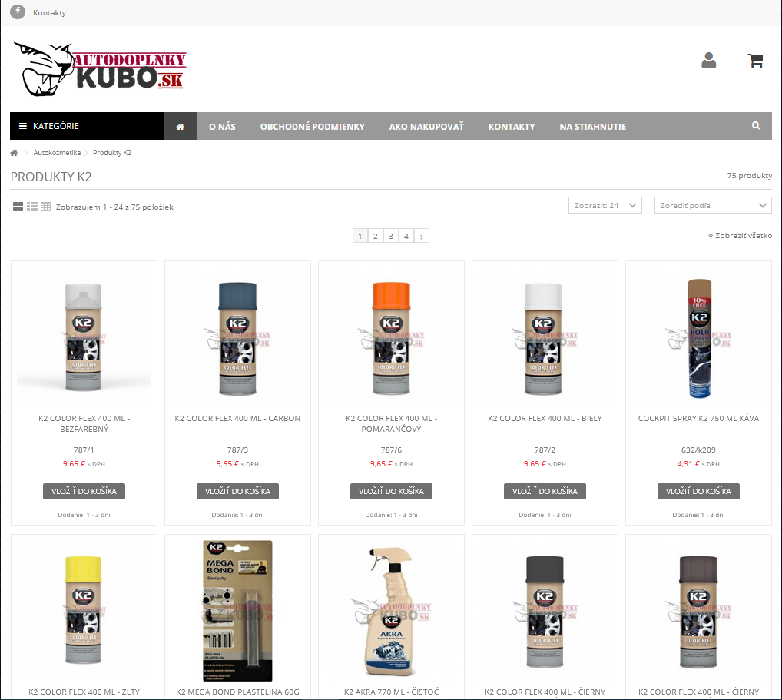Open K2 Color Flex 400 ML - Carbon title
The width and height of the screenshot is (782, 700).
[x=237, y=419]
